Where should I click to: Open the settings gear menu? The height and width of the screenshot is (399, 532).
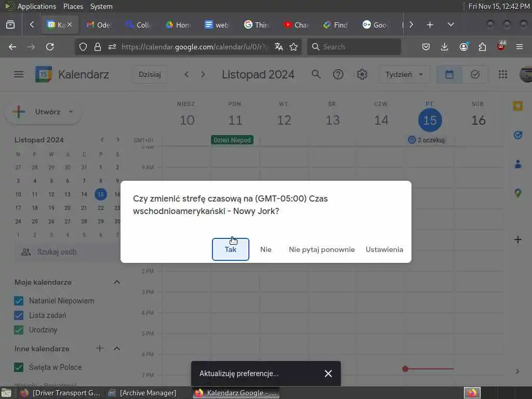pos(362,74)
